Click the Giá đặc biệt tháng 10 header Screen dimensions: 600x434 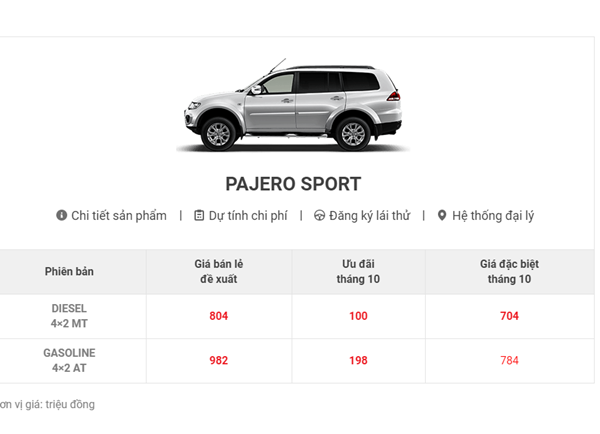[x=509, y=272]
